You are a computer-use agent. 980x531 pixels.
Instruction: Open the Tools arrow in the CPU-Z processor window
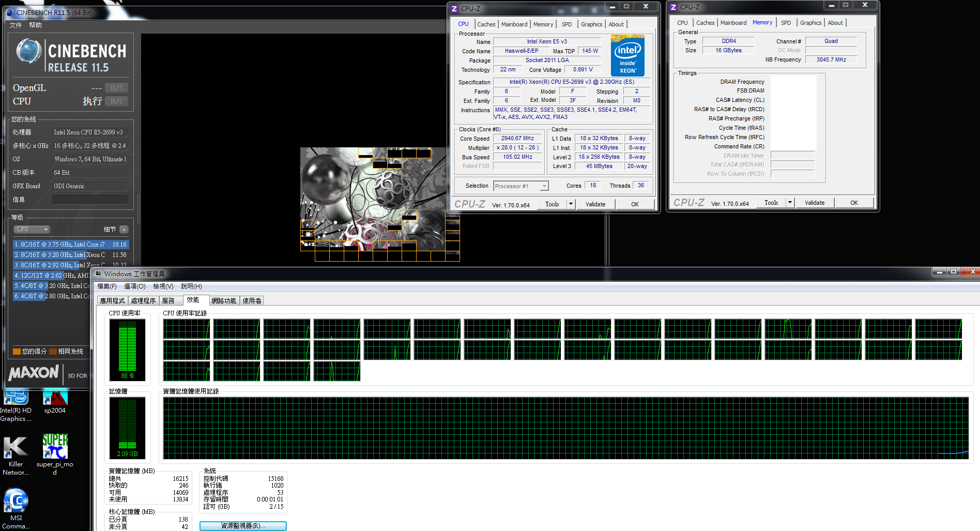pos(571,204)
